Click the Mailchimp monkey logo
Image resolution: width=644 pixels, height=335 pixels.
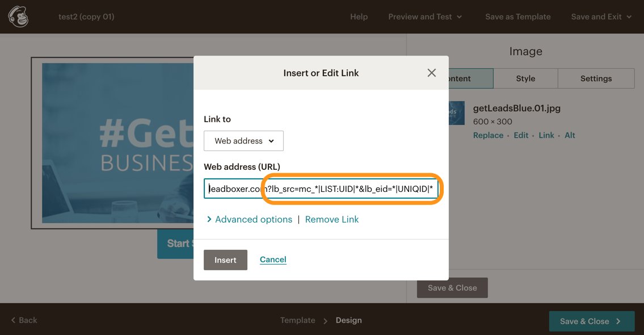point(19,16)
